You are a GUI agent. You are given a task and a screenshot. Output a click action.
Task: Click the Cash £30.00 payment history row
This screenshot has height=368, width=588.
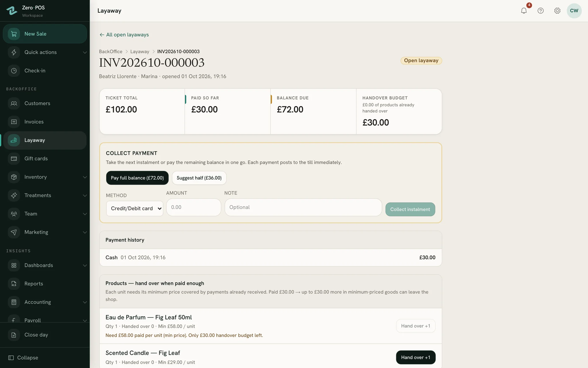point(270,258)
